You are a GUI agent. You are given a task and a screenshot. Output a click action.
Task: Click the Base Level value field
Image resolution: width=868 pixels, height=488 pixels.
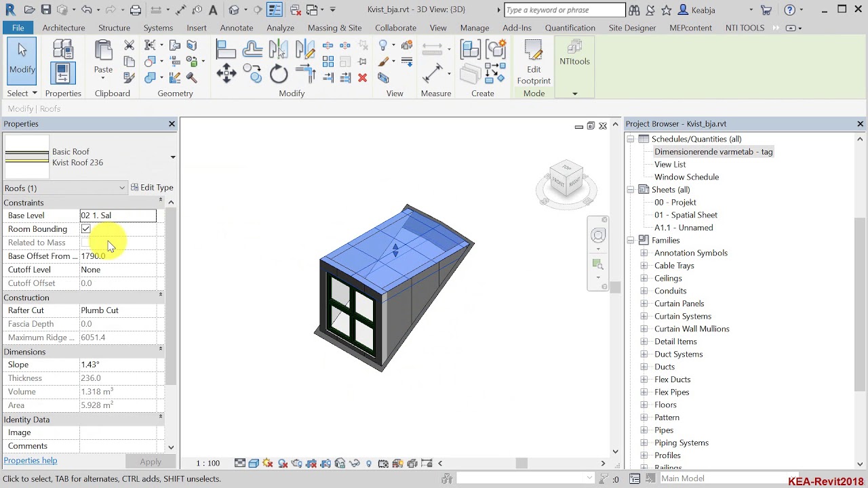[x=118, y=216]
